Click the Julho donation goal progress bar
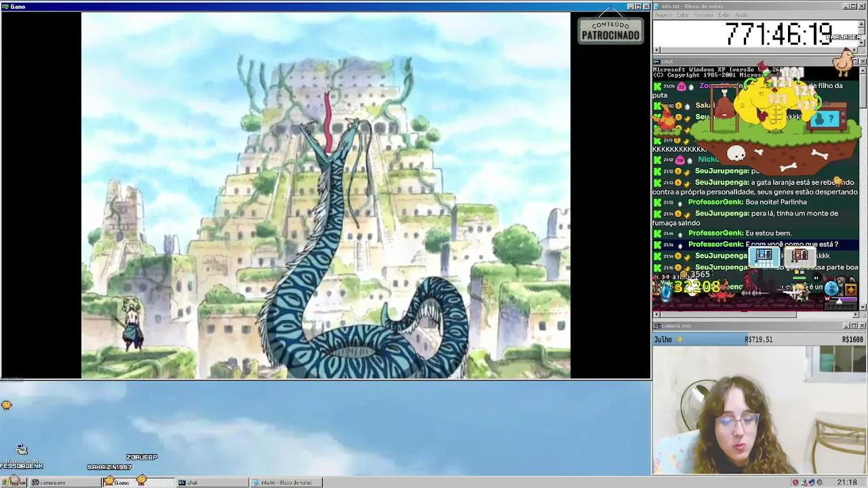The height and width of the screenshot is (488, 868). [759, 339]
